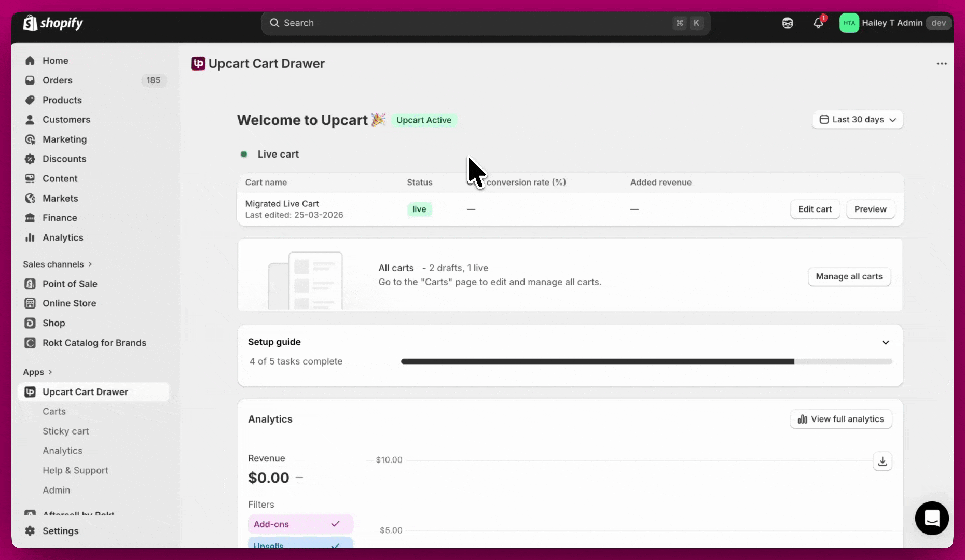Open the chat support bubble

(932, 518)
